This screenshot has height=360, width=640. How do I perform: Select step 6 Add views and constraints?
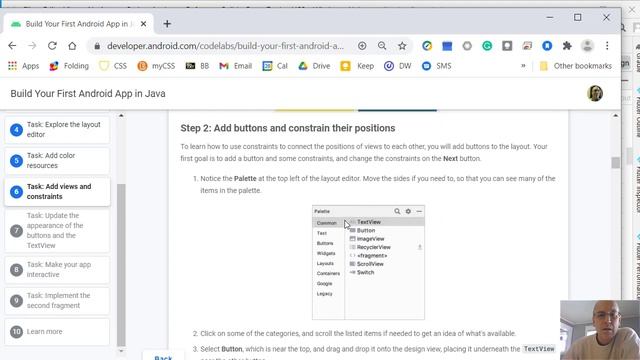point(57,191)
